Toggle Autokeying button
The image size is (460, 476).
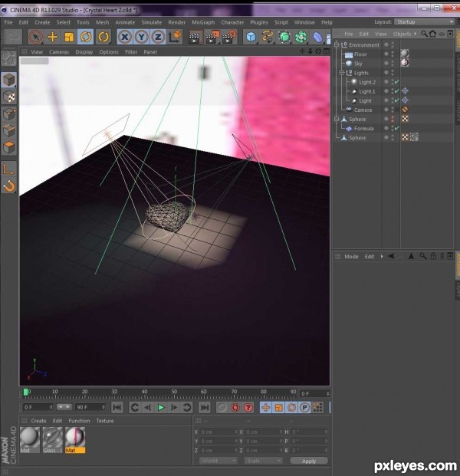235,407
